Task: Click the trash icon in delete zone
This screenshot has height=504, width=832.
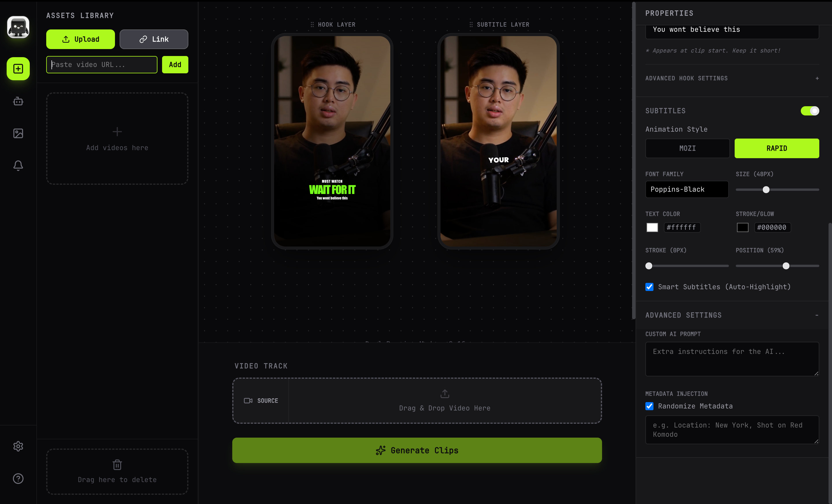Action: pos(117,465)
